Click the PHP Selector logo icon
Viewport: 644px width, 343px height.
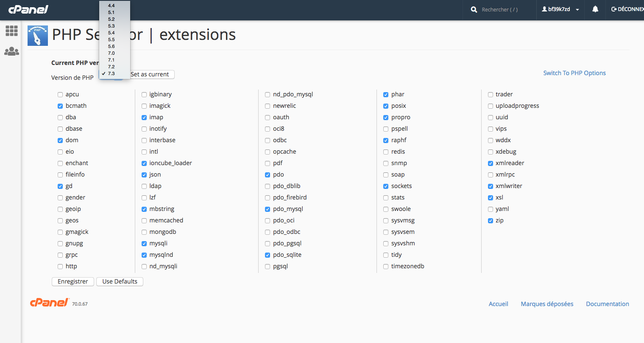(x=38, y=36)
